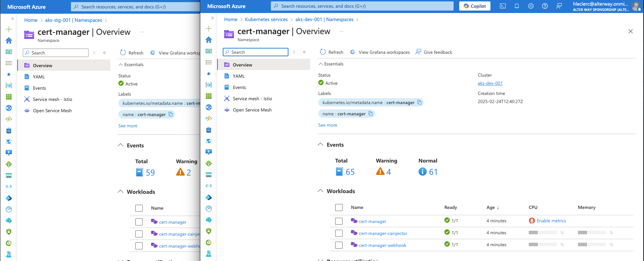The width and height of the screenshot is (644, 261).
Task: Open the aks-dev-001 cluster link
Action: coord(490,83)
